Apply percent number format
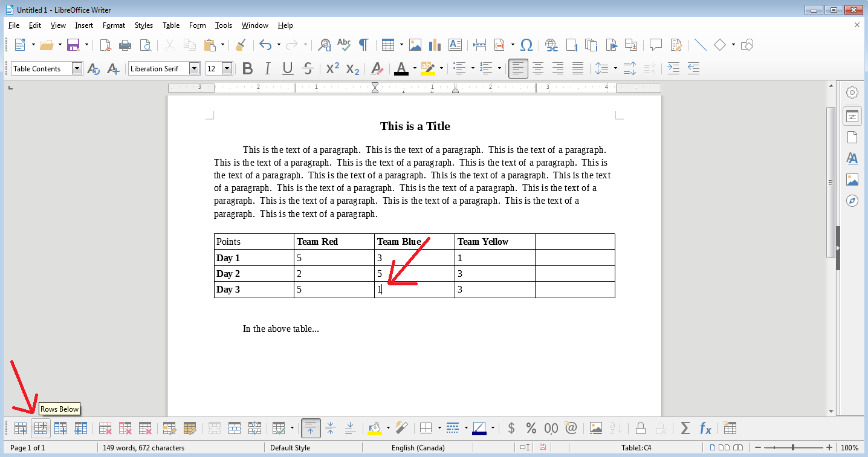 pos(531,429)
